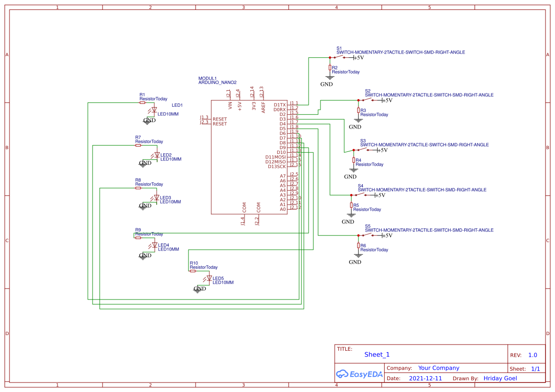Select the Sheet: 1/1 field in title block
555x392 pixels.
pos(525,368)
